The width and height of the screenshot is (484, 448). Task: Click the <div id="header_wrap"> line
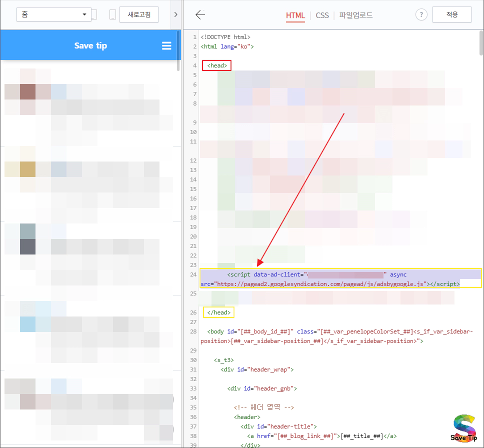click(257, 369)
